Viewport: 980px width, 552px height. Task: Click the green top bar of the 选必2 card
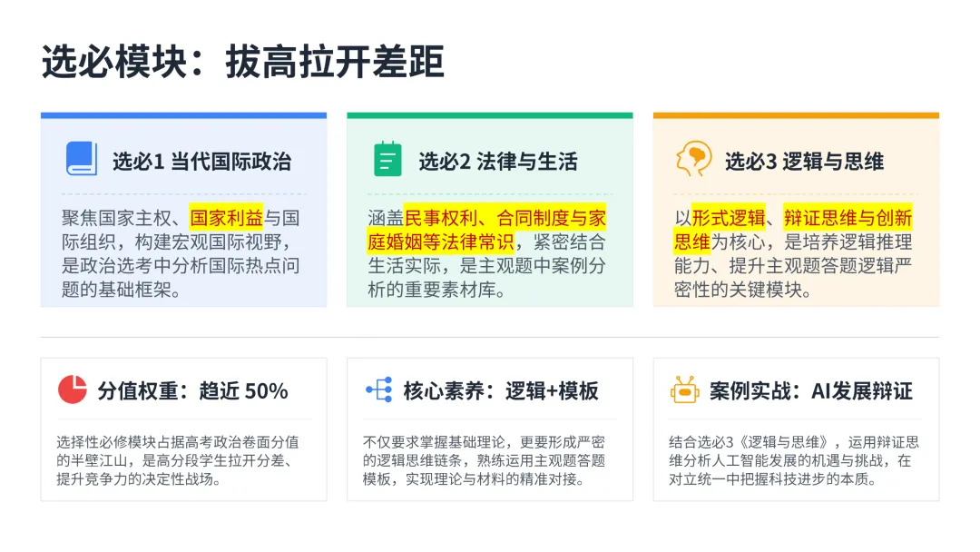(x=490, y=115)
